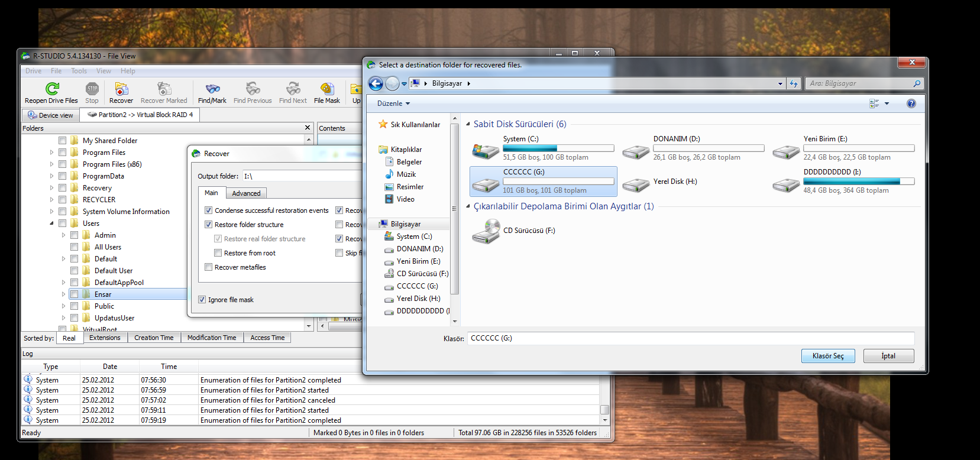Click refresh icon beside address bar
This screenshot has width=980, height=460.
(x=794, y=83)
